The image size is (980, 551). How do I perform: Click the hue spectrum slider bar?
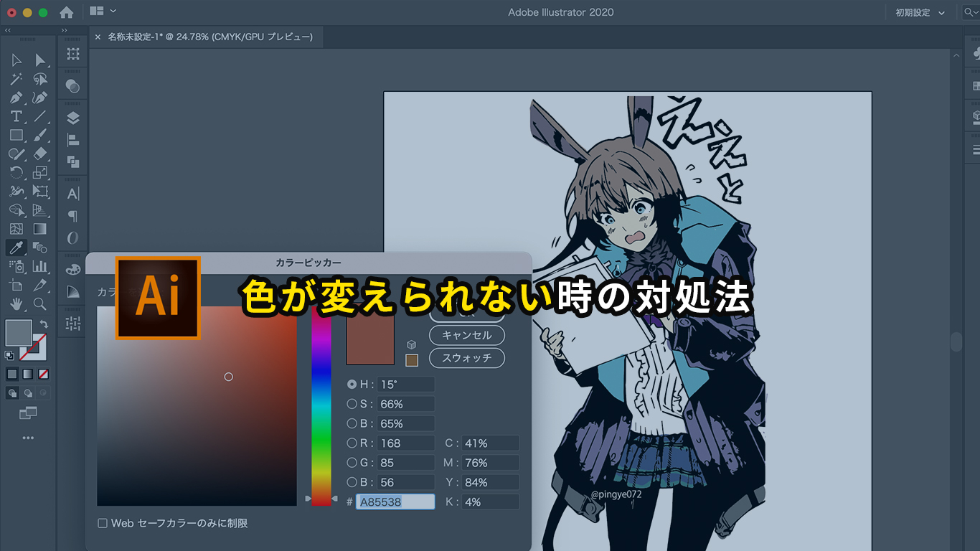321,405
